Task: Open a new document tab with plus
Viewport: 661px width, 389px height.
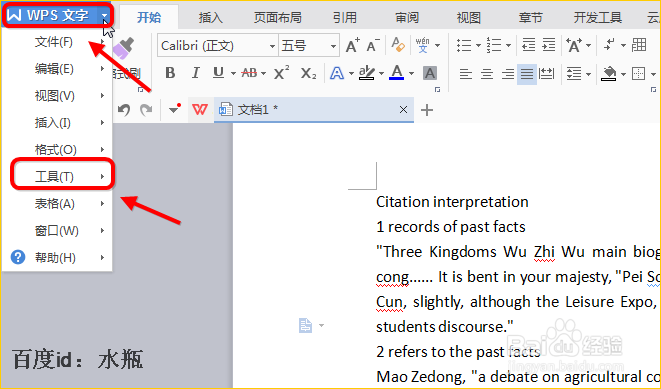Action: [427, 110]
